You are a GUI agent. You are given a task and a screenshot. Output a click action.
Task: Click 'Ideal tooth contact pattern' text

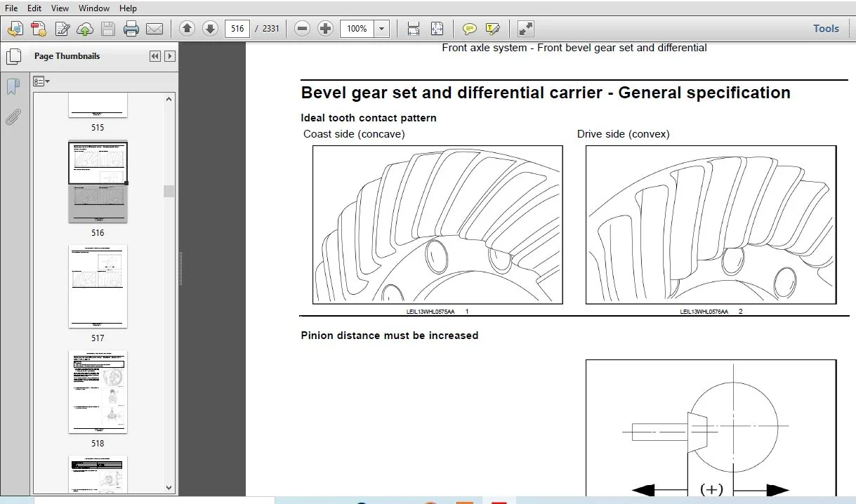coord(369,118)
